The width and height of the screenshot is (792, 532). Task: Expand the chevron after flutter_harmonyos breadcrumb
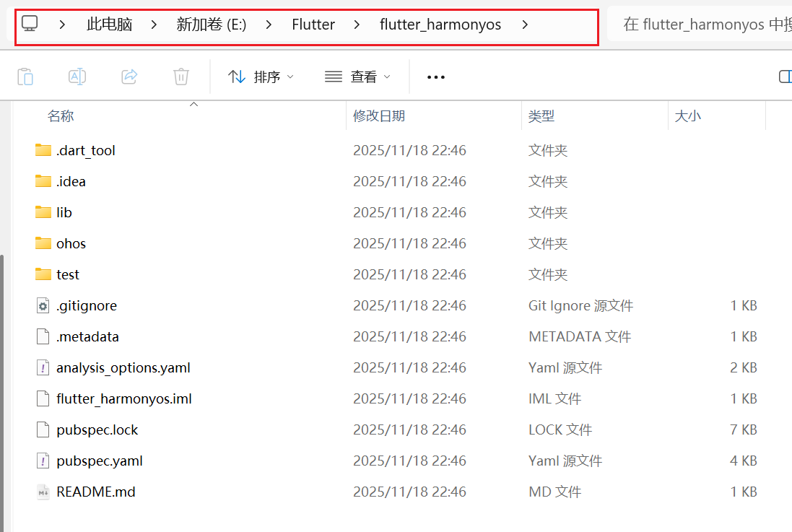[x=526, y=25]
